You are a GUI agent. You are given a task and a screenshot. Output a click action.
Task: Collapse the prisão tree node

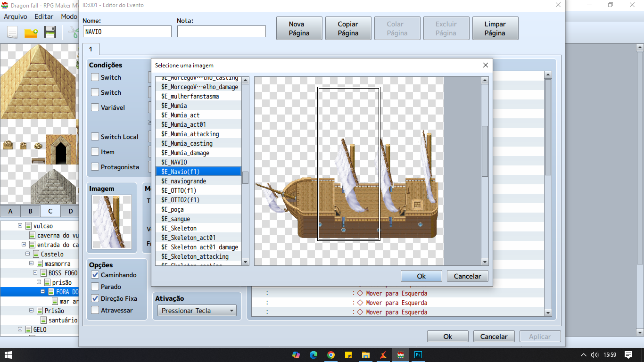click(39, 282)
